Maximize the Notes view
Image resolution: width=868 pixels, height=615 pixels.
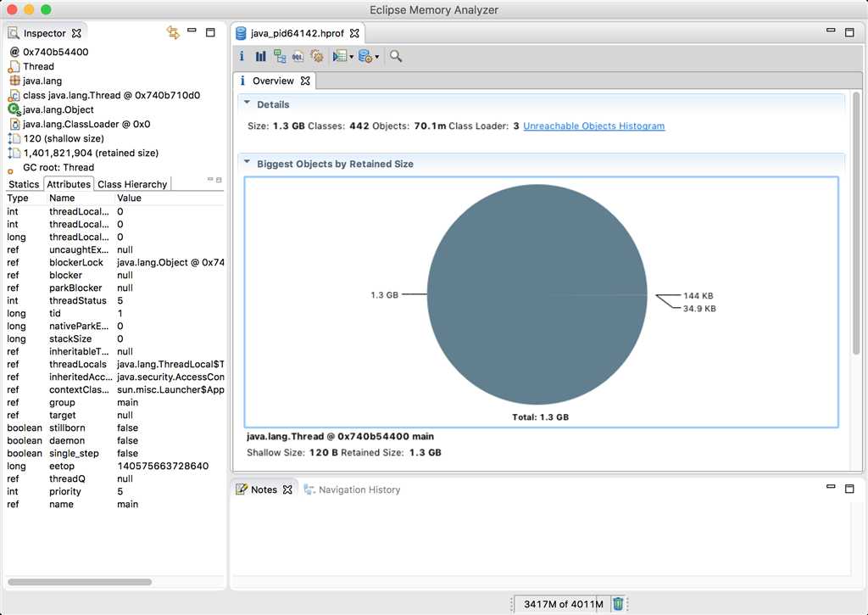click(849, 488)
